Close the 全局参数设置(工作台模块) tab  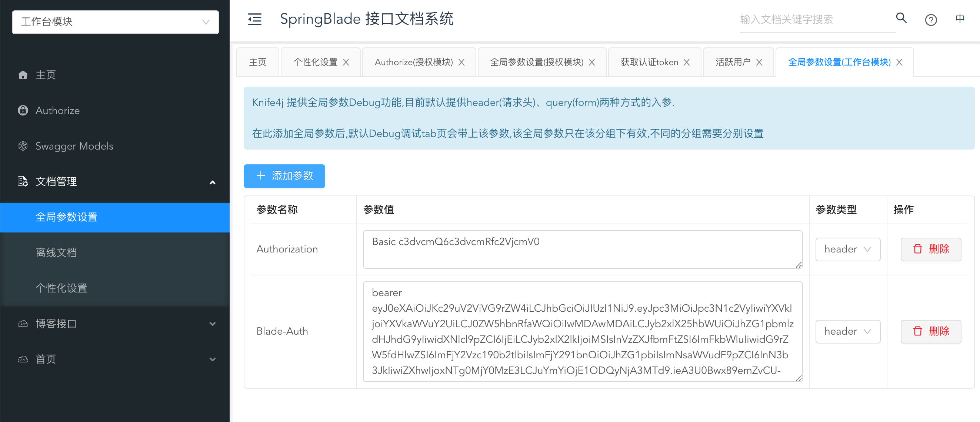coord(899,62)
